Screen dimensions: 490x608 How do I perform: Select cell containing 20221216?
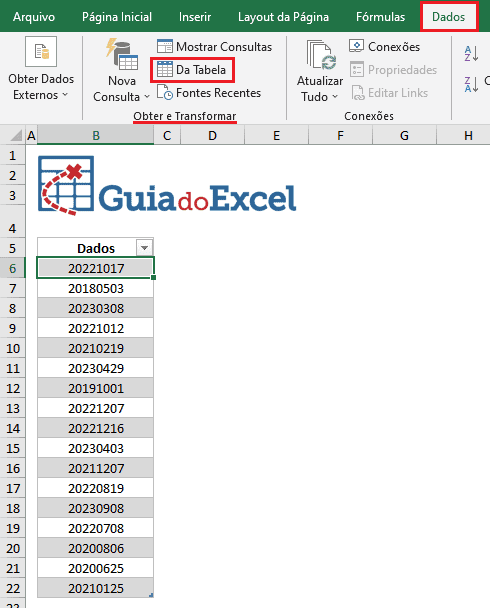pos(96,428)
